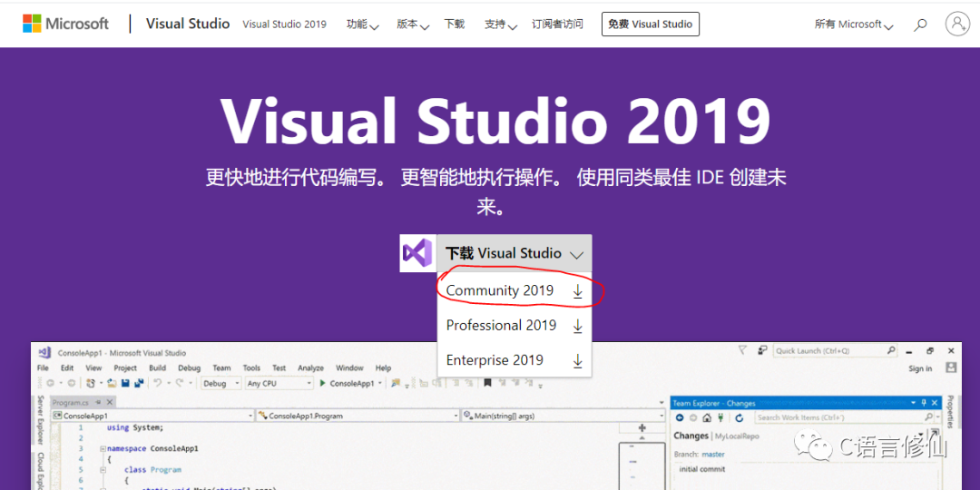Click the 免费 Visual Studio button

coord(651,24)
